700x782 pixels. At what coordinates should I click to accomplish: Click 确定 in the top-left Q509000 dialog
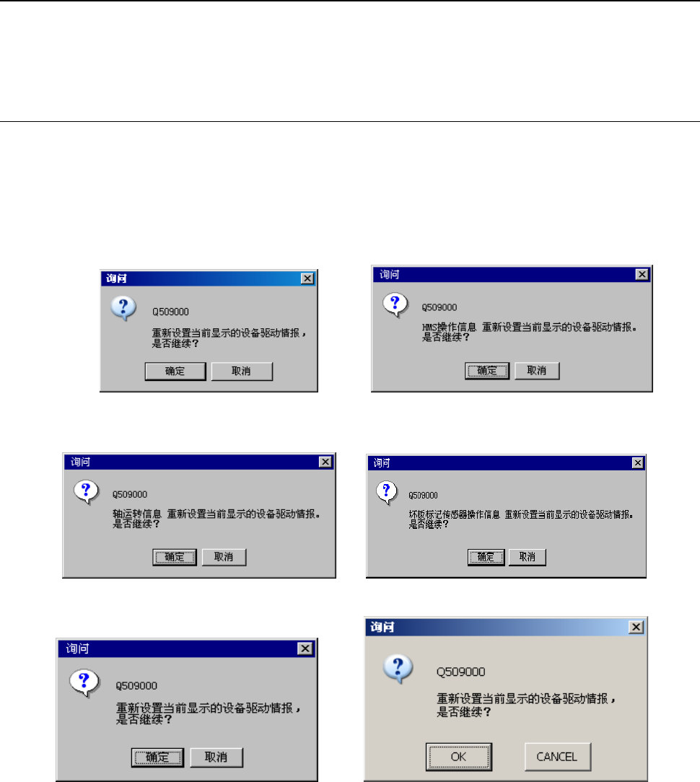point(175,372)
